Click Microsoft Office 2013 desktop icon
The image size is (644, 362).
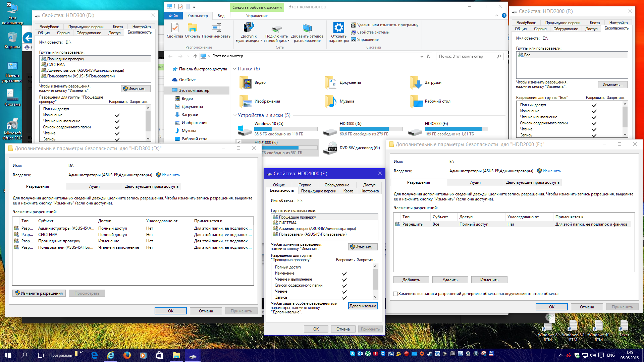[x=12, y=129]
